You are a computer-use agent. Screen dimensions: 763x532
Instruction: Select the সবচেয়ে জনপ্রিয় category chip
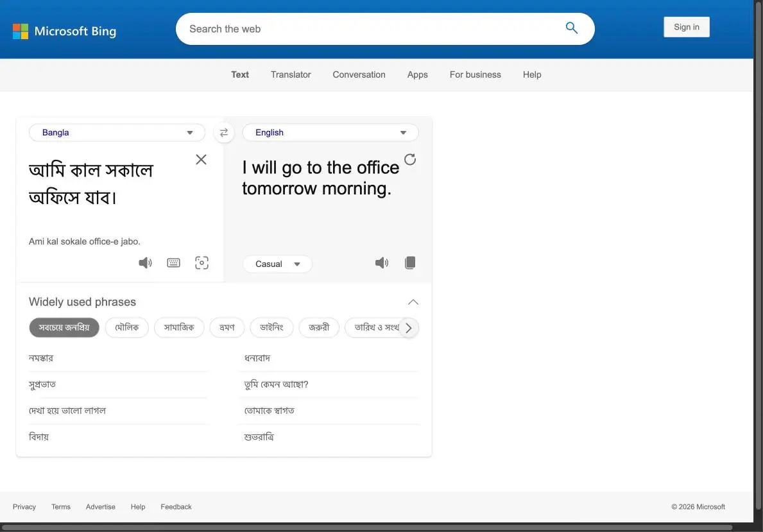[x=64, y=327]
